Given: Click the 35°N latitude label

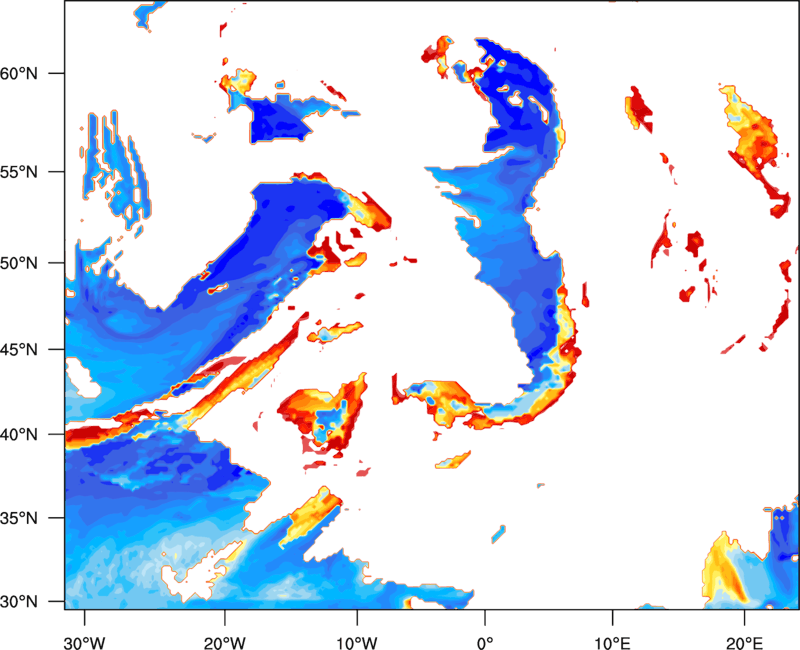Looking at the screenshot, I should pyautogui.click(x=19, y=518).
